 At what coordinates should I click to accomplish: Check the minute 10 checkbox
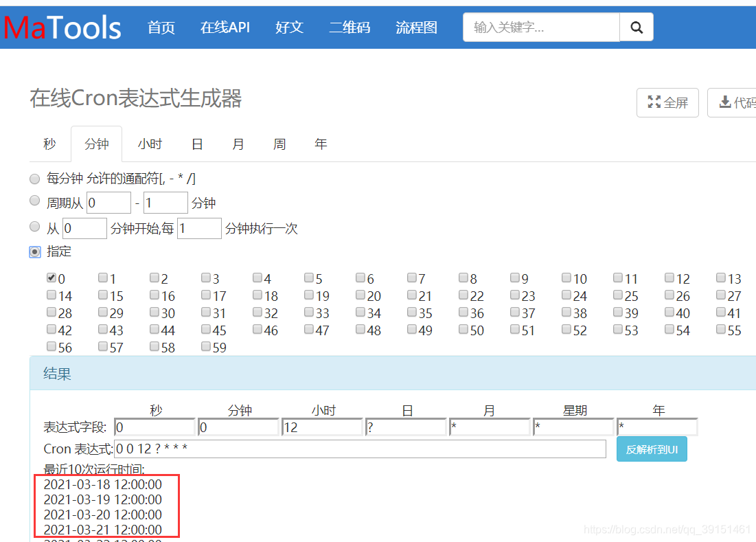pos(566,278)
